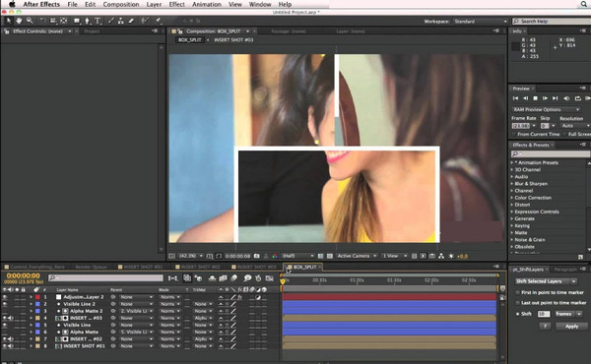This screenshot has width=591, height=364.
Task: Select the Puppet Pin tool
Action: [x=159, y=21]
